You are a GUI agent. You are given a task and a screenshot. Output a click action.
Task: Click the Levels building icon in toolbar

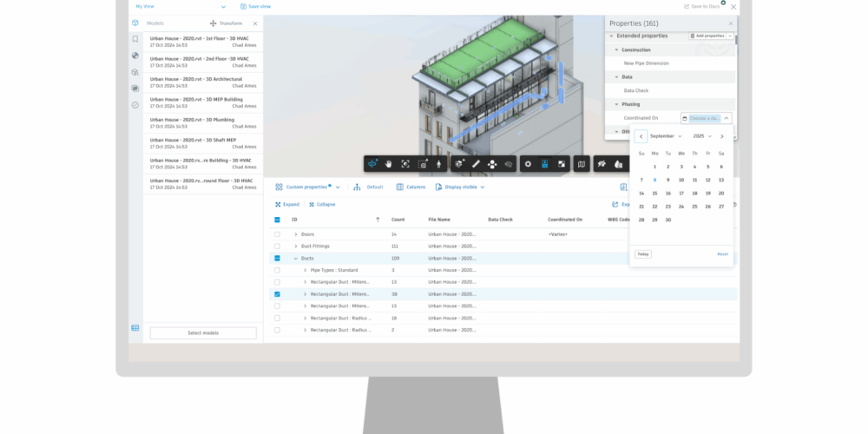tap(618, 164)
